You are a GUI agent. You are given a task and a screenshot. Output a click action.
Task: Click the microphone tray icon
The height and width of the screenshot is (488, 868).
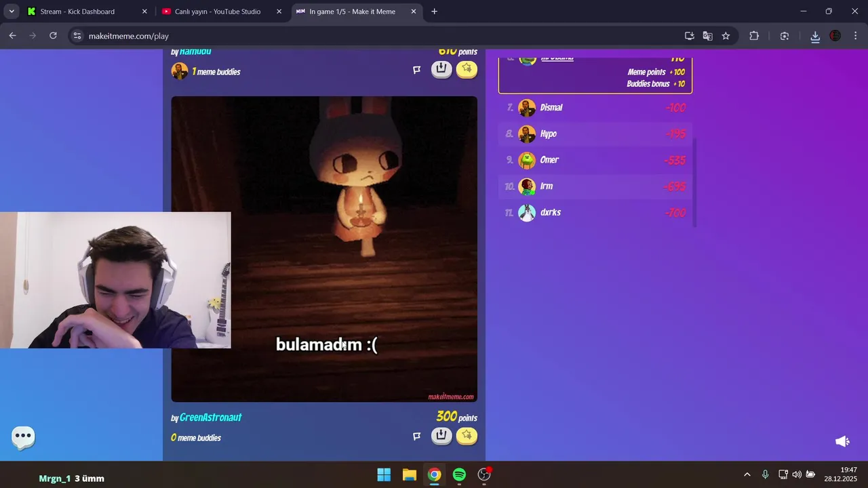(765, 474)
